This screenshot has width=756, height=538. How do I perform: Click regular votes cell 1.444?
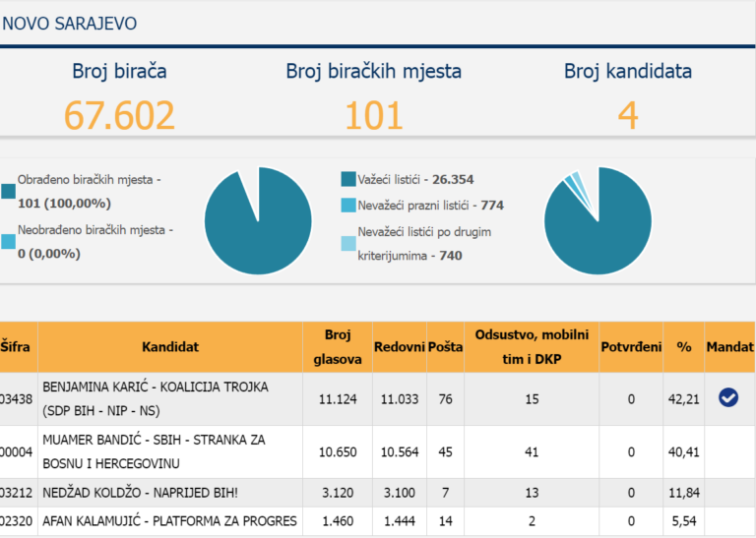point(400,521)
